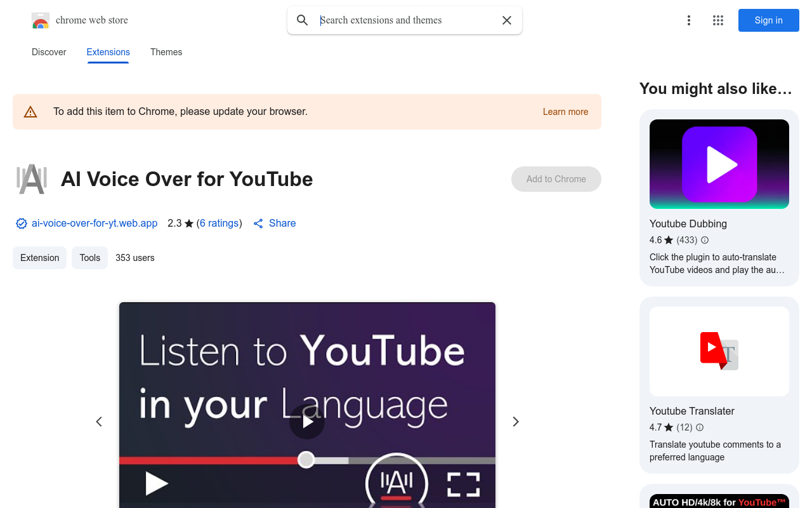Image resolution: width=812 pixels, height=508 pixels.
Task: Clear the search field with X icon
Action: click(x=507, y=20)
